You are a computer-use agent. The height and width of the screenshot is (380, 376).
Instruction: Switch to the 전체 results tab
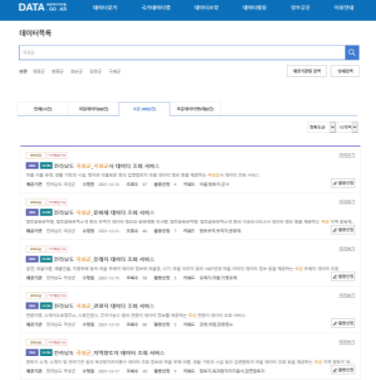[43, 109]
